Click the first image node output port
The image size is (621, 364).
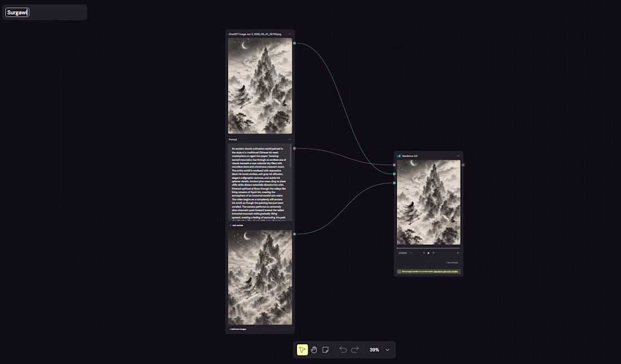294,43
